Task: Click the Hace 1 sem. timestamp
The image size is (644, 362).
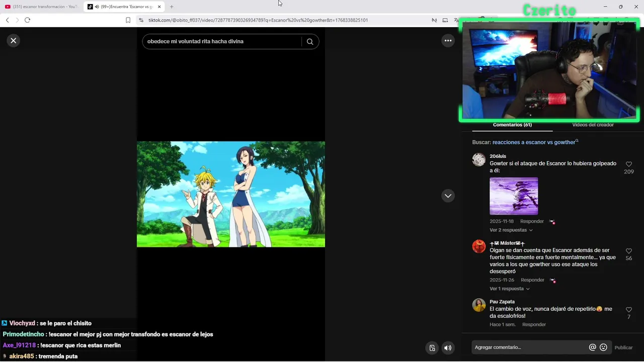Action: tap(503, 325)
